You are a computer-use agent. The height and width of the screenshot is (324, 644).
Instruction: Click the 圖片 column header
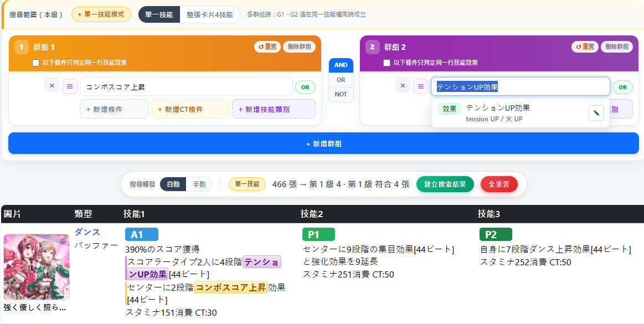coord(12,214)
